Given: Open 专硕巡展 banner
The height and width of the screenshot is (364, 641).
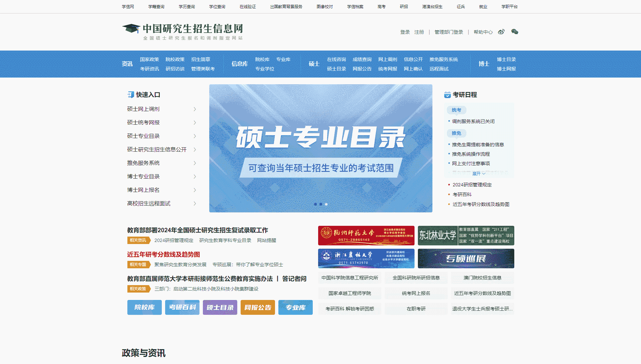Looking at the screenshot, I should point(466,259).
